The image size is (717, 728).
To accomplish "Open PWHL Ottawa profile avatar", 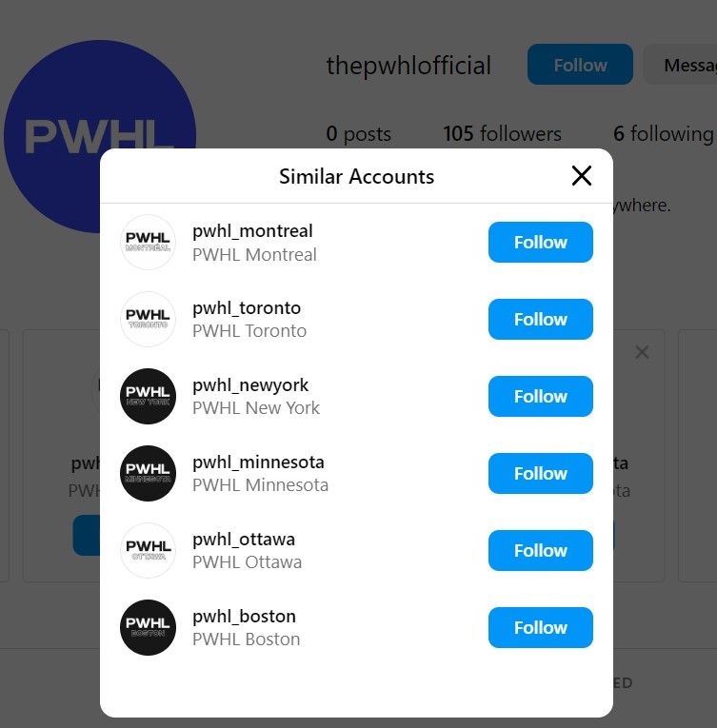I will (148, 551).
